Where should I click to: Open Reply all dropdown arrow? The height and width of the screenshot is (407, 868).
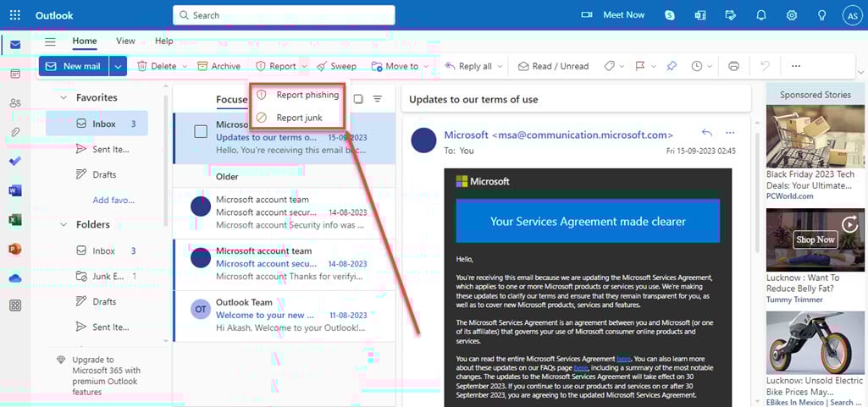coord(500,66)
